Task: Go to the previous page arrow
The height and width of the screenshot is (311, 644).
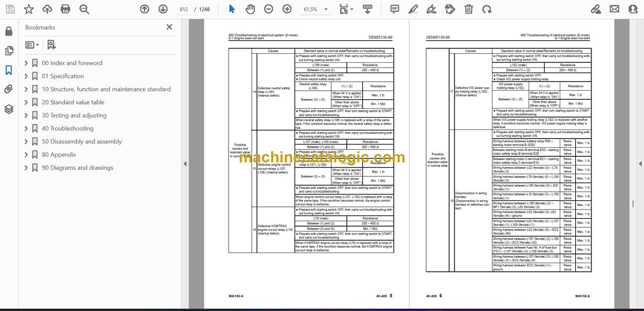Action: (144, 9)
